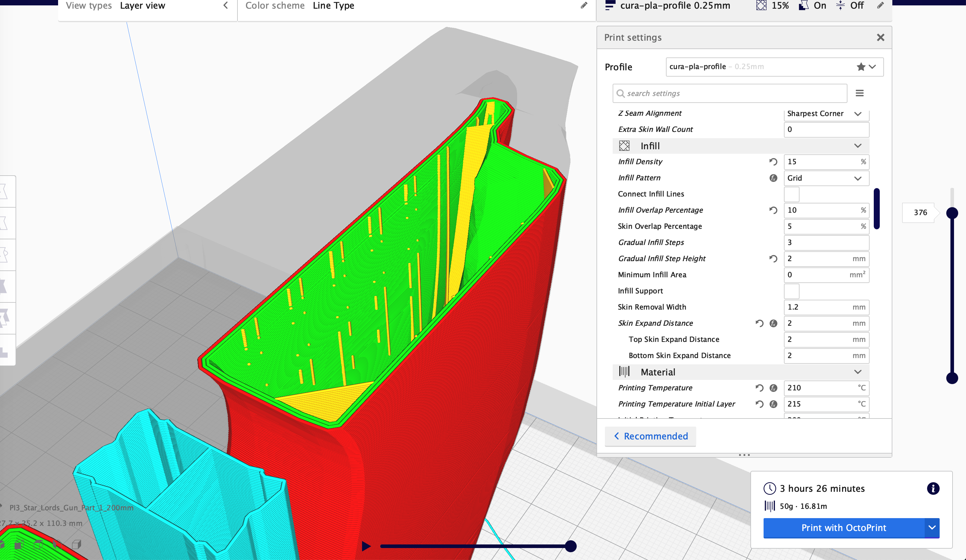The width and height of the screenshot is (966, 560).
Task: Open settings visibility hamburger menu
Action: [859, 93]
